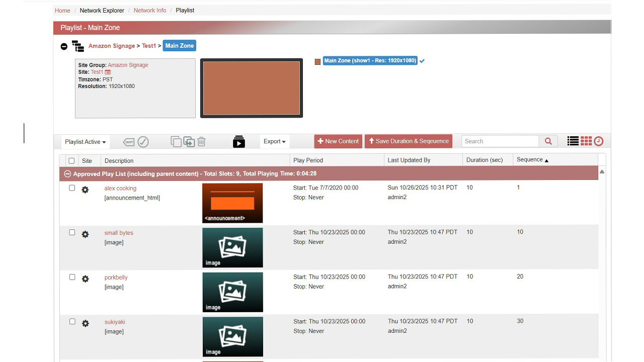The height and width of the screenshot is (362, 644).
Task: Switch to list view icon
Action: 573,141
